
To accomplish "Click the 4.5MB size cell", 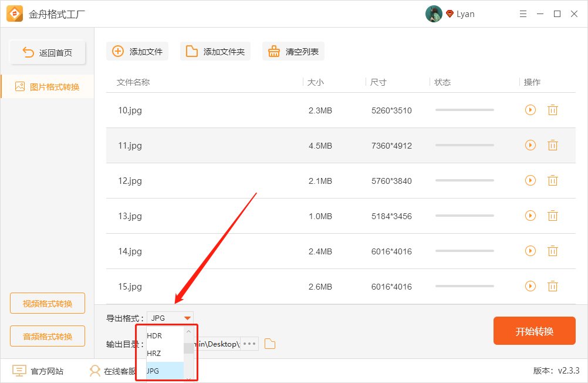I will point(320,146).
